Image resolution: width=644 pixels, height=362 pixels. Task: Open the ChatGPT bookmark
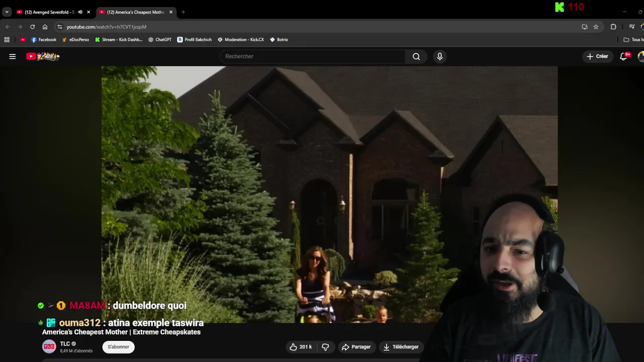click(x=160, y=40)
